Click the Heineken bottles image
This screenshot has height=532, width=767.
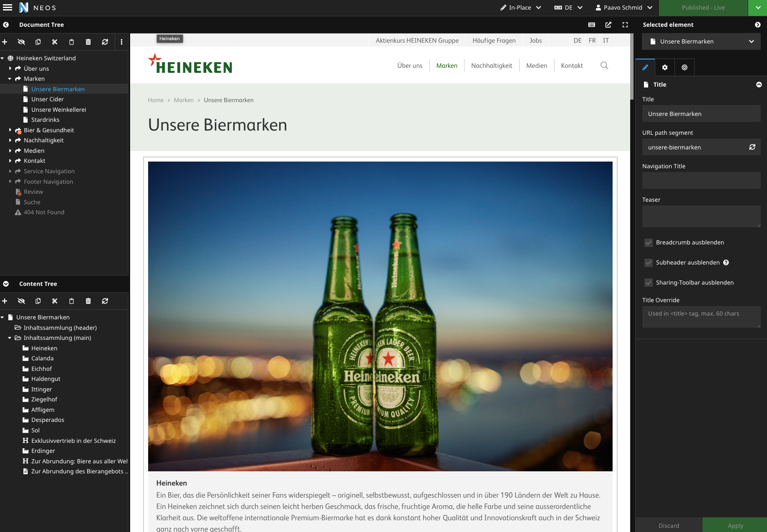[x=380, y=316]
